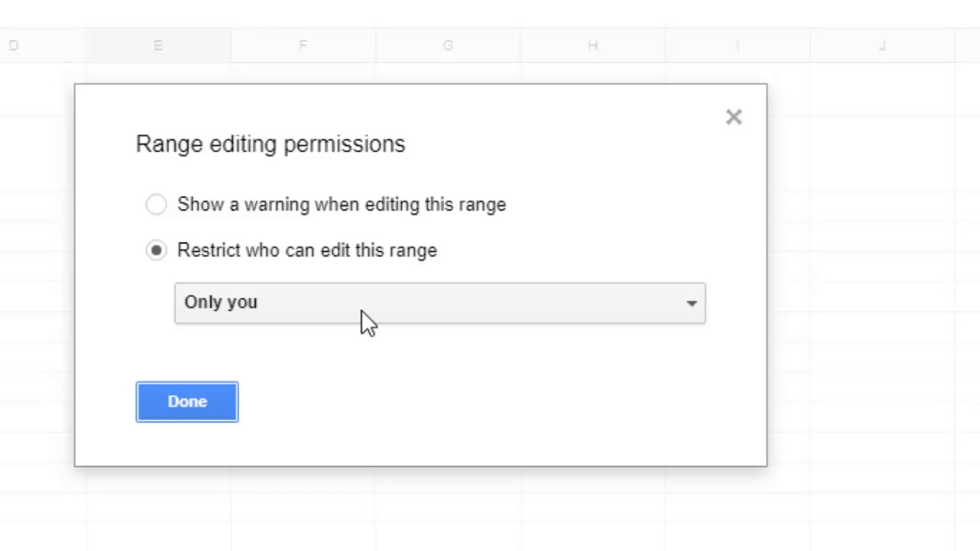The width and height of the screenshot is (980, 551).
Task: Select the first cell under column D
Action: tap(43, 89)
